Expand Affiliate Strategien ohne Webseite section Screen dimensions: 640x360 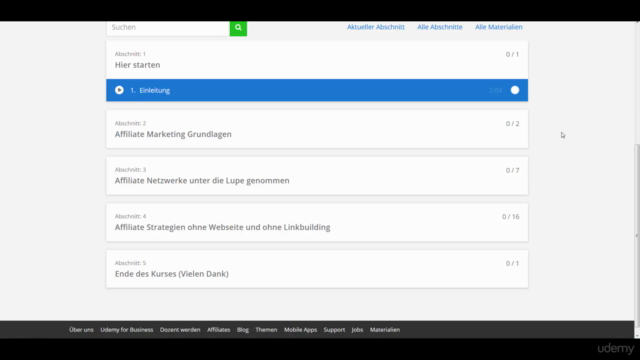(317, 222)
